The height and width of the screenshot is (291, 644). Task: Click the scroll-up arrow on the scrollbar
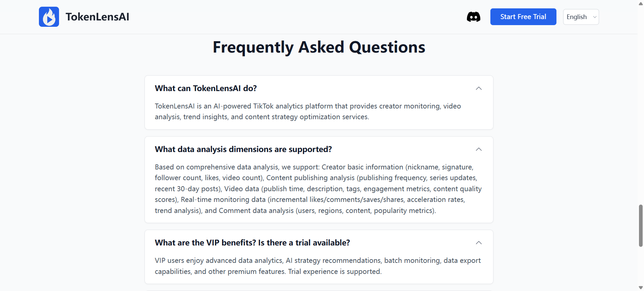pos(640,4)
